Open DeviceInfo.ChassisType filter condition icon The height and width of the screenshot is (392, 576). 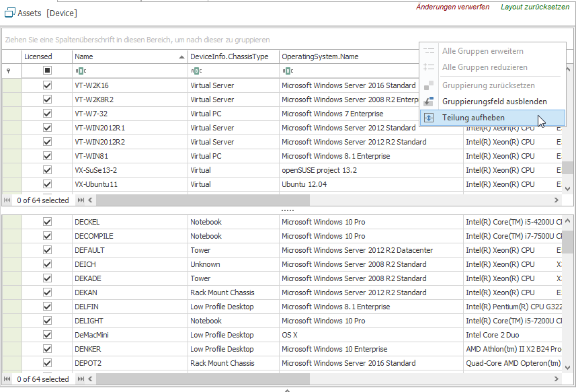coord(196,71)
